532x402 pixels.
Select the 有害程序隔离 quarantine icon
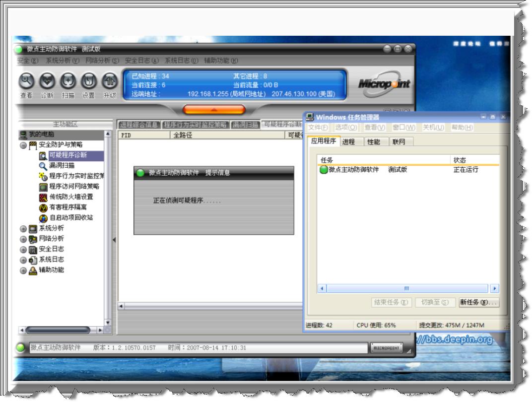point(43,207)
